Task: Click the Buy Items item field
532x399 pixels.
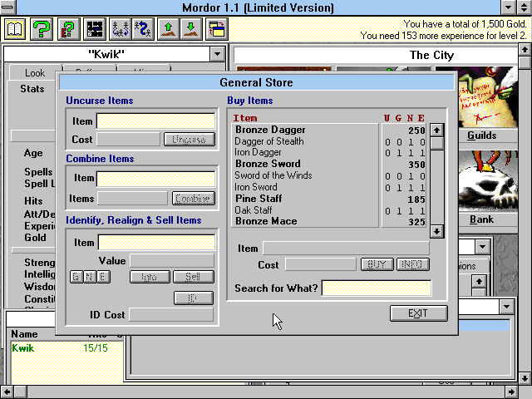Action: [x=346, y=249]
